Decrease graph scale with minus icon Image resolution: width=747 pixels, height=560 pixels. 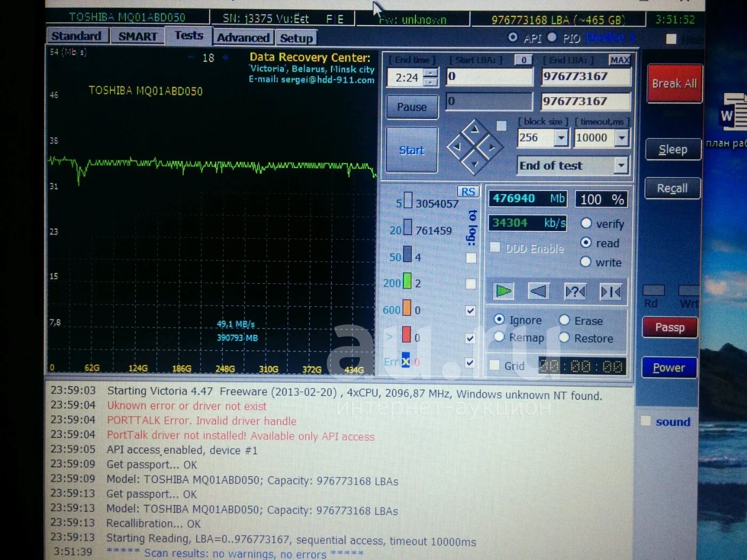pyautogui.click(x=192, y=58)
